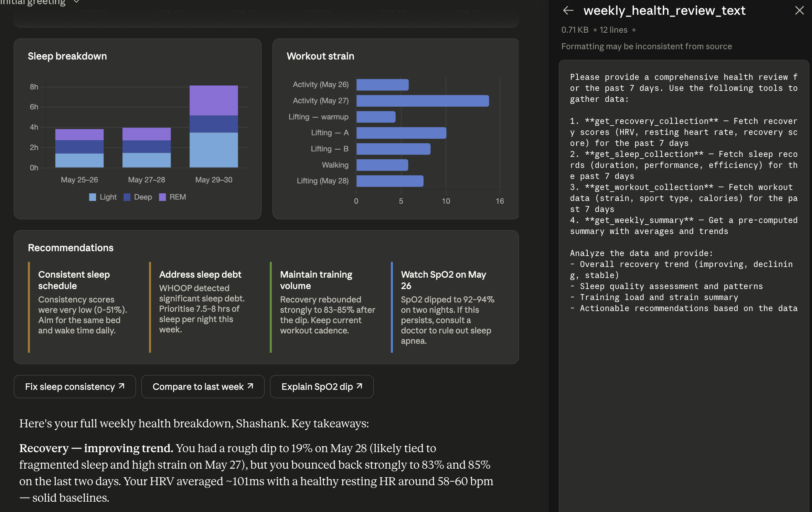812x512 pixels.
Task: Click 'Recovery — improving trend.' bold text
Action: (x=96, y=448)
